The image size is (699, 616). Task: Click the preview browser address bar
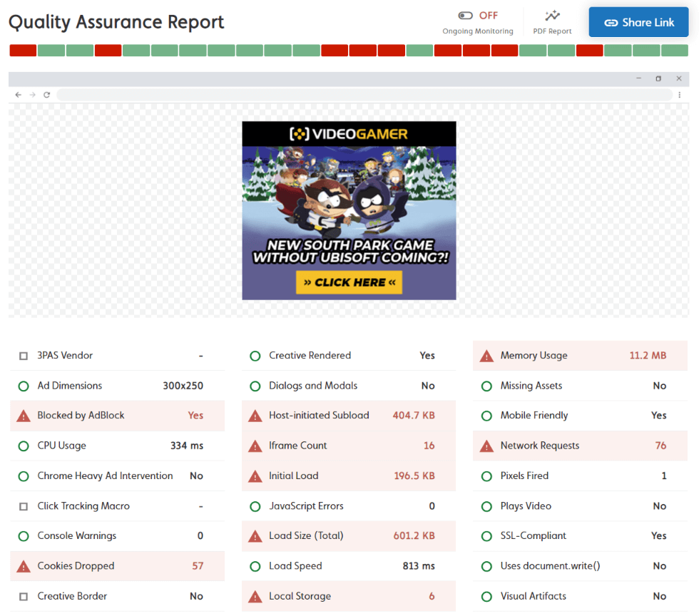coord(364,95)
